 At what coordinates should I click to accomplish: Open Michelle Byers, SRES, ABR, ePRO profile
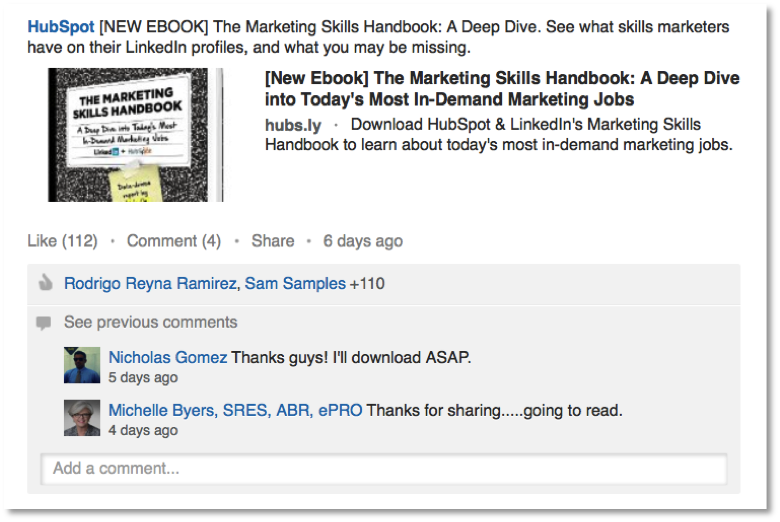point(235,411)
